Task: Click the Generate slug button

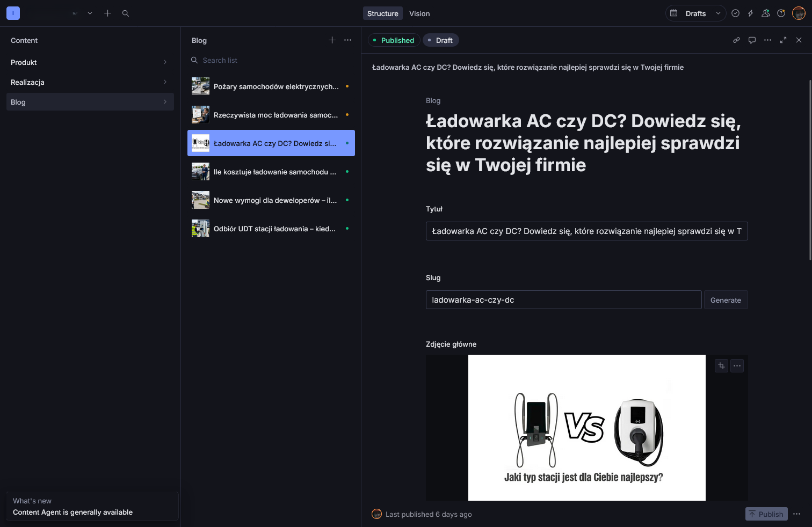Action: click(725, 300)
